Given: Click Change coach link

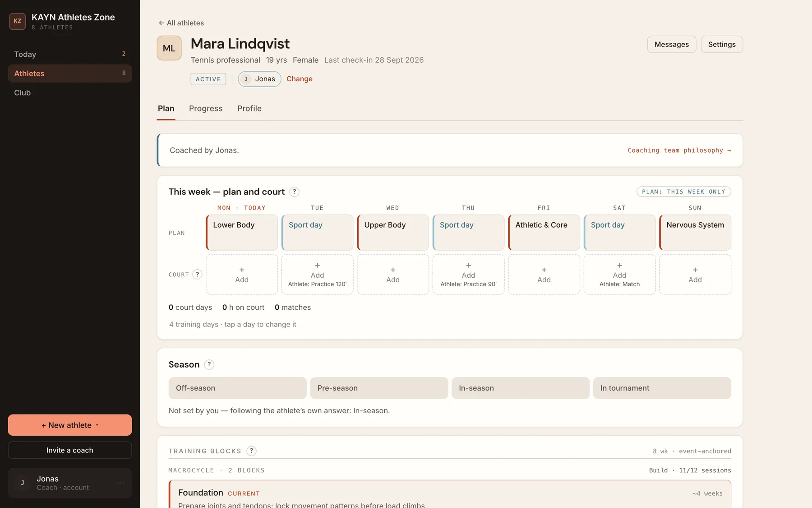Looking at the screenshot, I should pyautogui.click(x=300, y=79).
